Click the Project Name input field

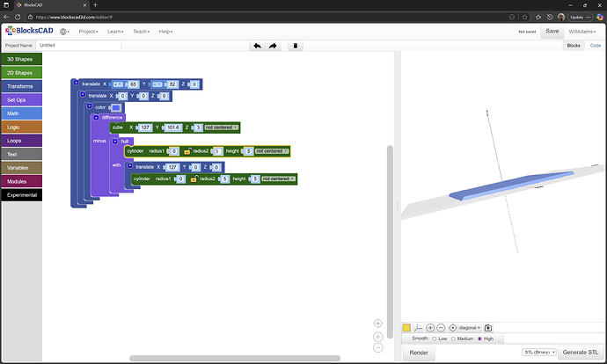click(78, 45)
